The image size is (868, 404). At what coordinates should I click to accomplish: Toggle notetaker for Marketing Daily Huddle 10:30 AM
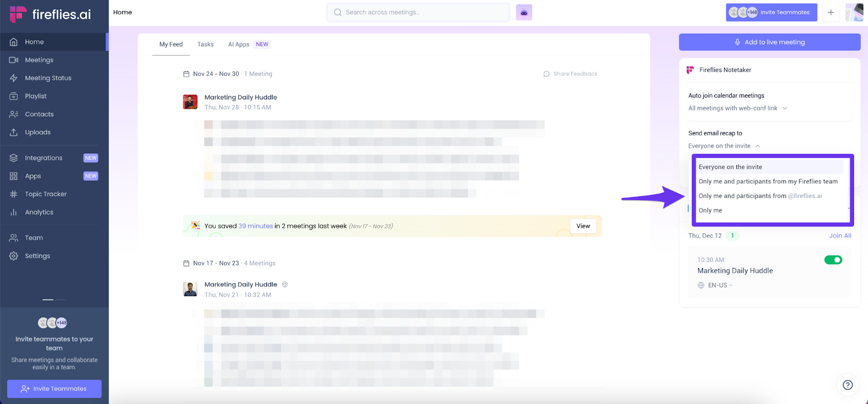(x=833, y=260)
